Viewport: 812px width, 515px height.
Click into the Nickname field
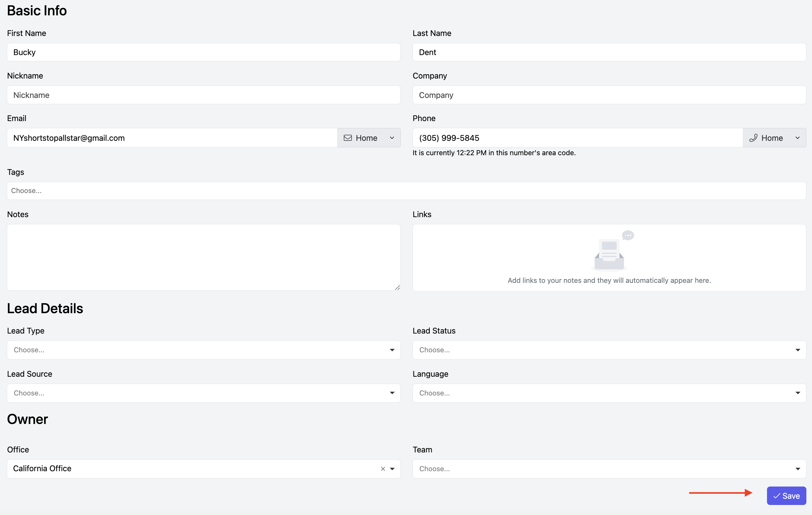click(x=204, y=95)
